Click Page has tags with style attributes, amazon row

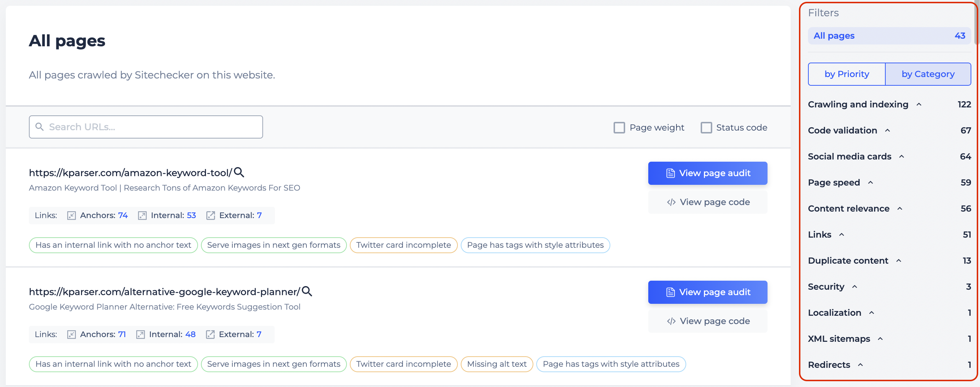pos(535,245)
